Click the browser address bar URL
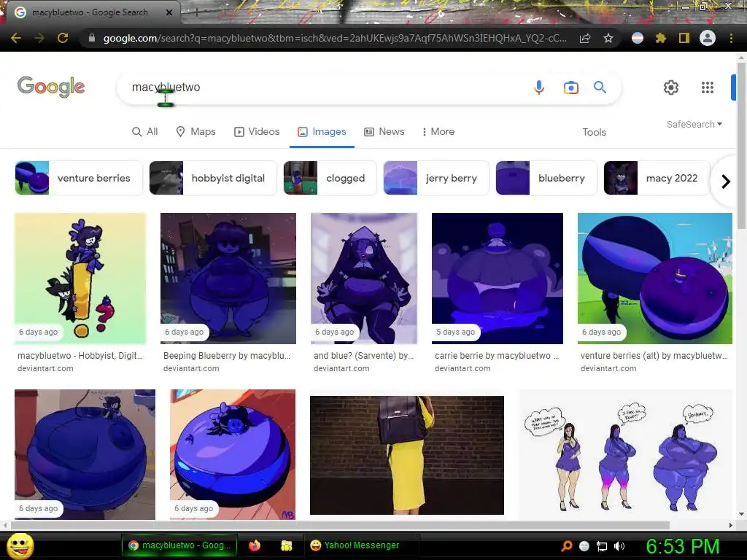 click(x=334, y=38)
